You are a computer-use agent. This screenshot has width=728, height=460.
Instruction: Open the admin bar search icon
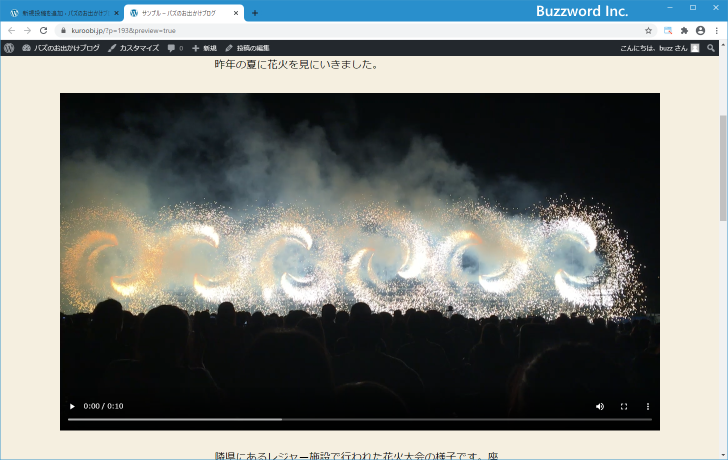(x=711, y=48)
